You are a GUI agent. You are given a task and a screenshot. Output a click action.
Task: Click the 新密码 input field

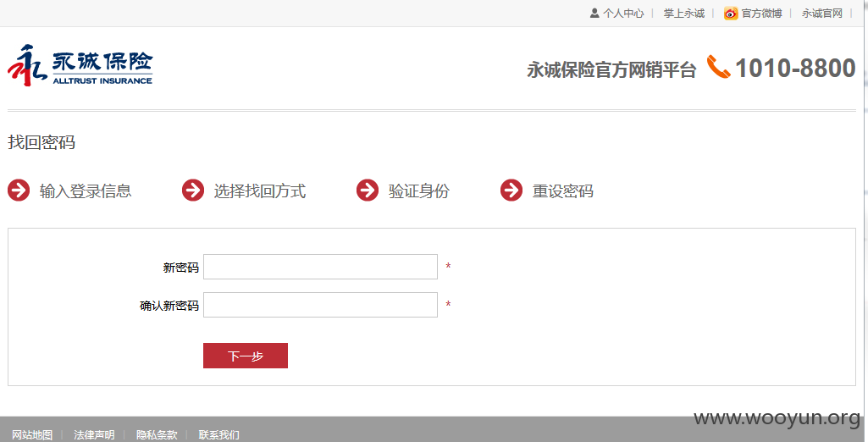[320, 267]
